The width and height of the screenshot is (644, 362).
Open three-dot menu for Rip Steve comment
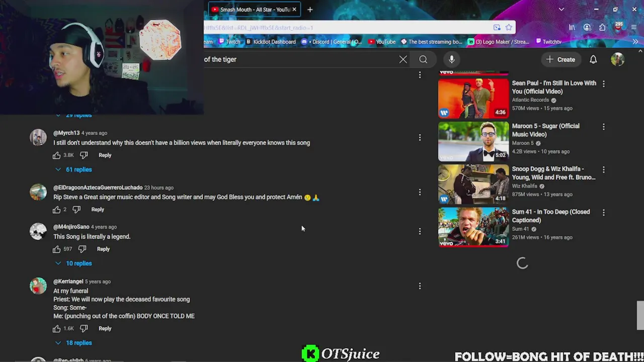pos(420,192)
